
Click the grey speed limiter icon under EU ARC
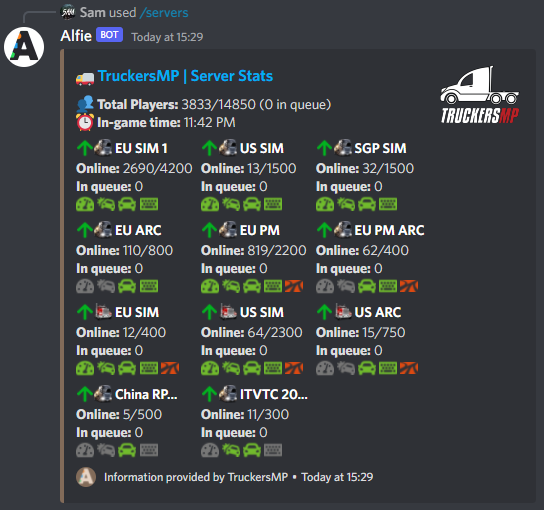85,286
